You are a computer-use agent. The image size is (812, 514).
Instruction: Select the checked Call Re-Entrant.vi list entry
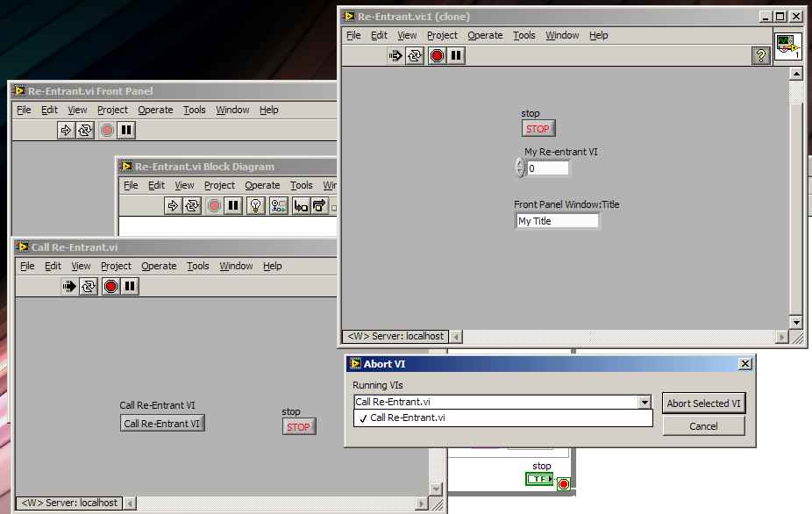(x=408, y=418)
